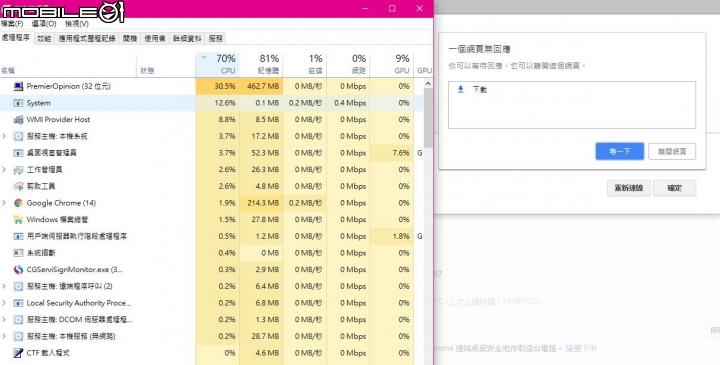Click the 確定 button
This screenshot has width=720, height=365.
[x=675, y=188]
